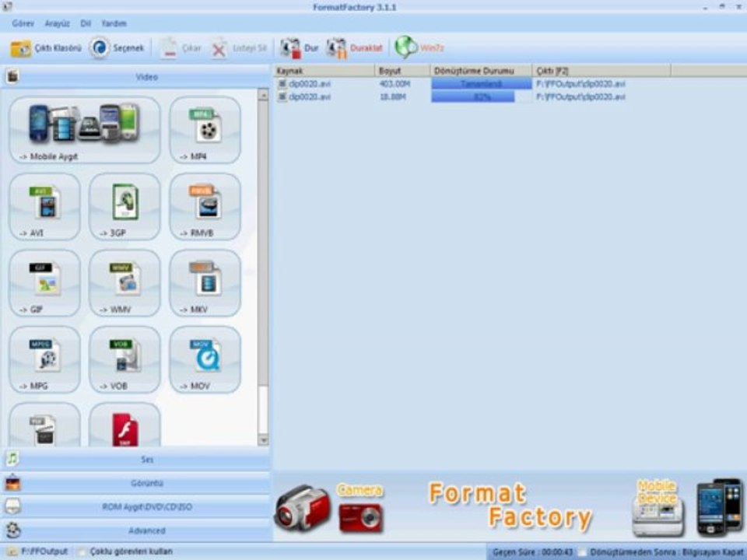Click the Çıktı [F2] column header
The width and height of the screenshot is (747, 560).
601,71
